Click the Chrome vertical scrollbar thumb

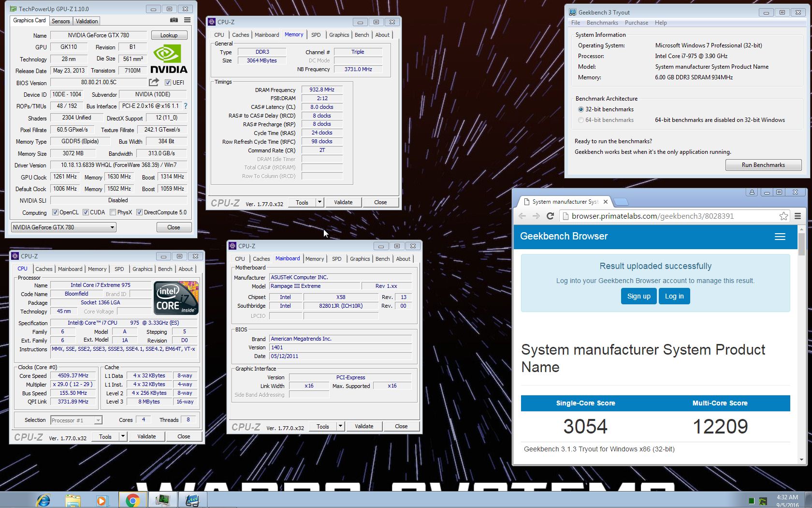[x=801, y=244]
